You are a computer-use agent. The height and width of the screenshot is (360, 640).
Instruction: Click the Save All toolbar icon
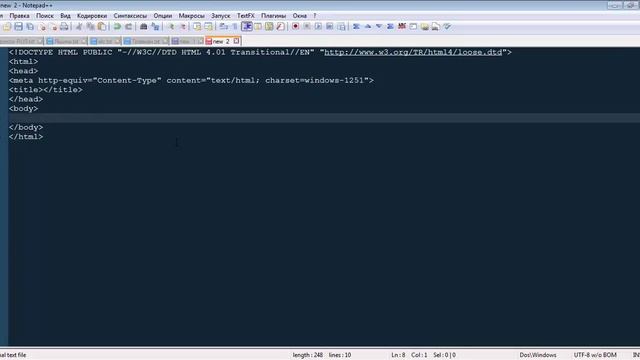coord(30,27)
